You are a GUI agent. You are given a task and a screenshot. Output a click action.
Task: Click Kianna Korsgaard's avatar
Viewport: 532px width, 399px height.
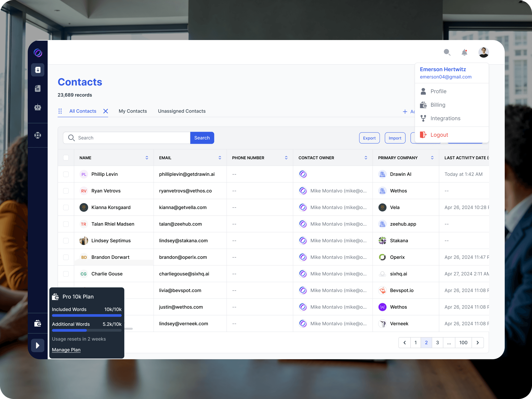tap(84, 207)
